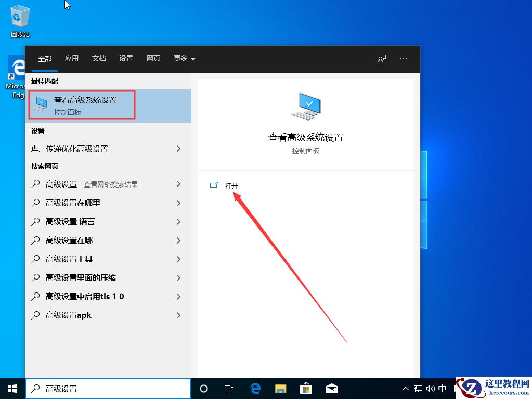Click the feedback person icon in search panel

381,59
